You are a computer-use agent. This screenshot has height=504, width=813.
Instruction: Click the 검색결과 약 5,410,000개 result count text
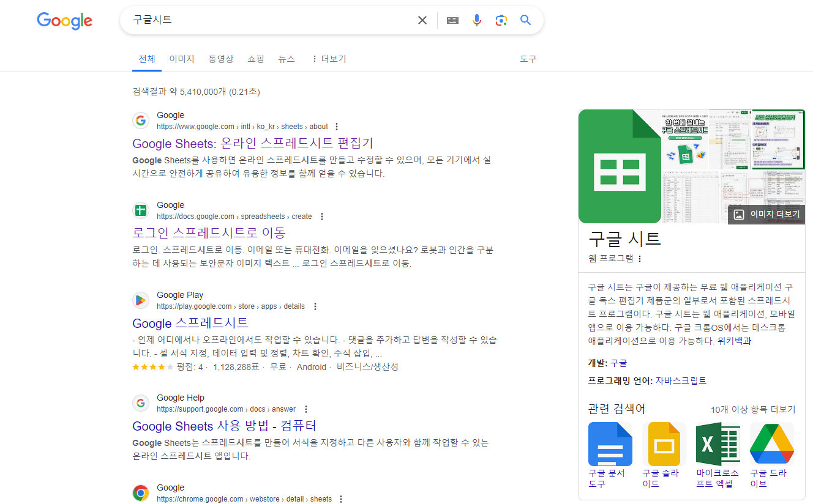(196, 92)
